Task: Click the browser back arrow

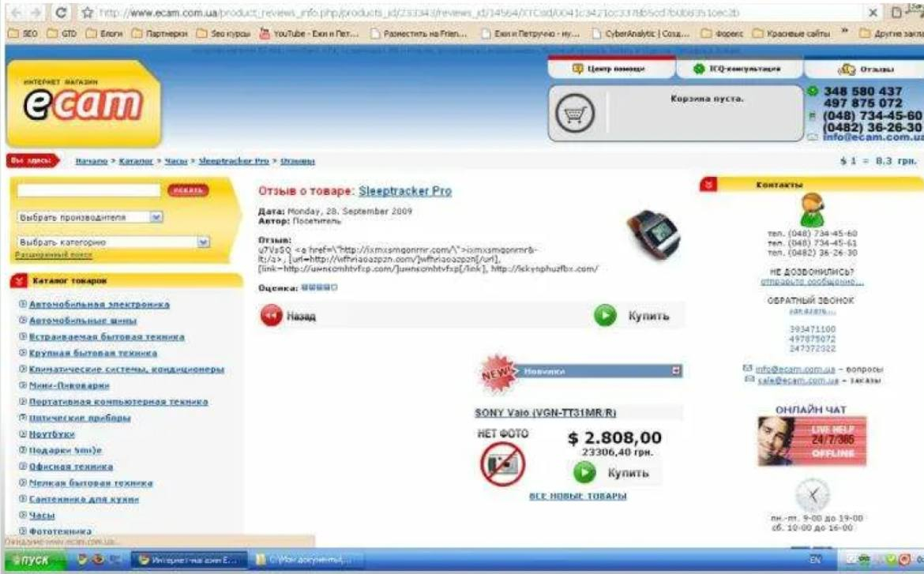Action: (16, 13)
